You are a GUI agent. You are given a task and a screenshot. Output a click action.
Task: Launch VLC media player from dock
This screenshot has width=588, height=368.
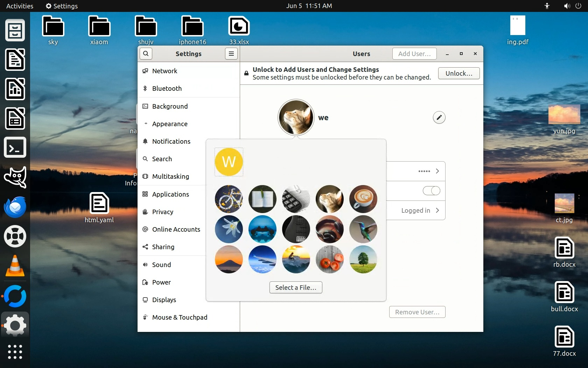point(15,266)
